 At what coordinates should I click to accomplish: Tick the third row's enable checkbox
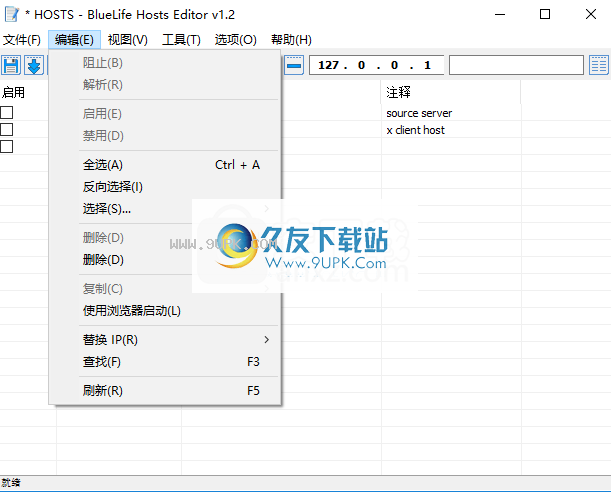[x=7, y=147]
